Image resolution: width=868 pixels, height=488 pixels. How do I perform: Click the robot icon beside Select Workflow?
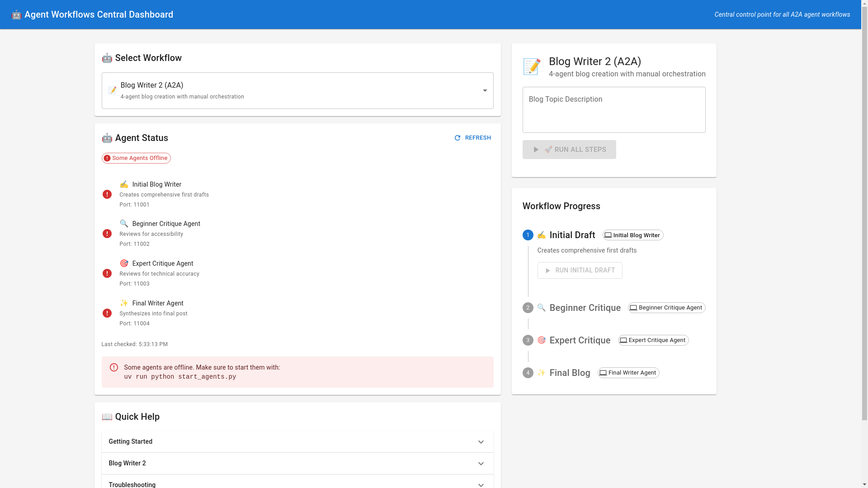[x=107, y=58]
